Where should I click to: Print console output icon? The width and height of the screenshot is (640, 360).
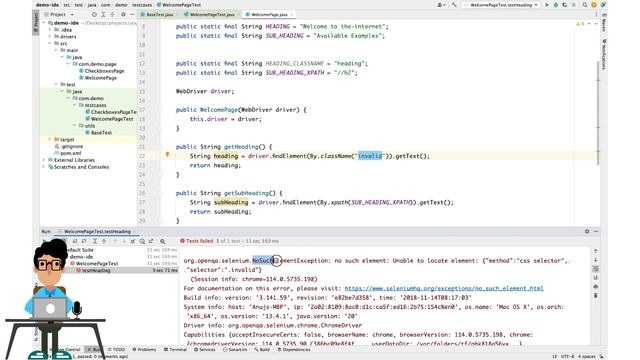[596, 287]
